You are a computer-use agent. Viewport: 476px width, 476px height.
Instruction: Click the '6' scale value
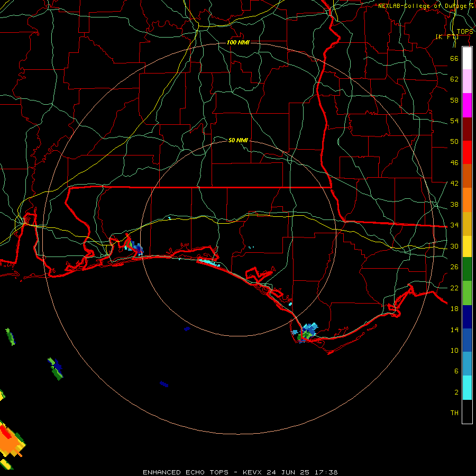coord(456,371)
